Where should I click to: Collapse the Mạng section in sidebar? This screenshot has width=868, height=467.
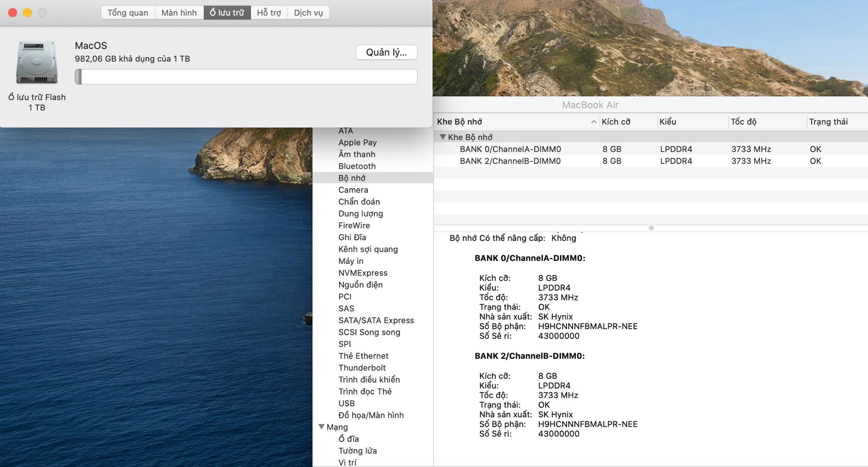(321, 427)
